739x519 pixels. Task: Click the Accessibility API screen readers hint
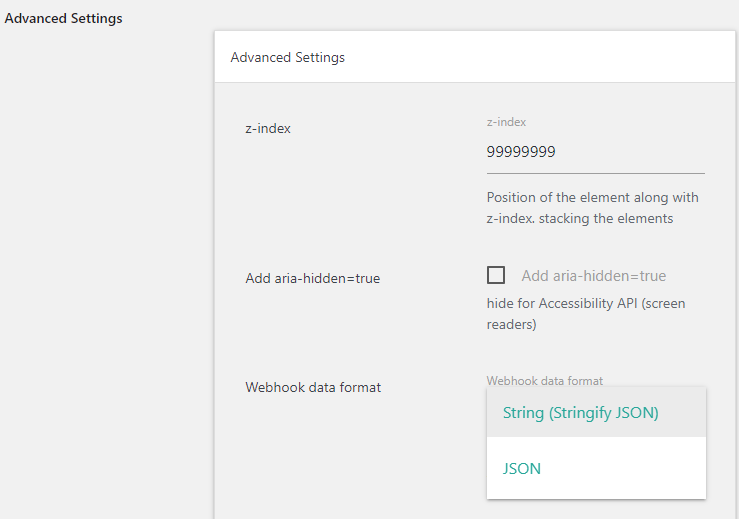pyautogui.click(x=585, y=313)
